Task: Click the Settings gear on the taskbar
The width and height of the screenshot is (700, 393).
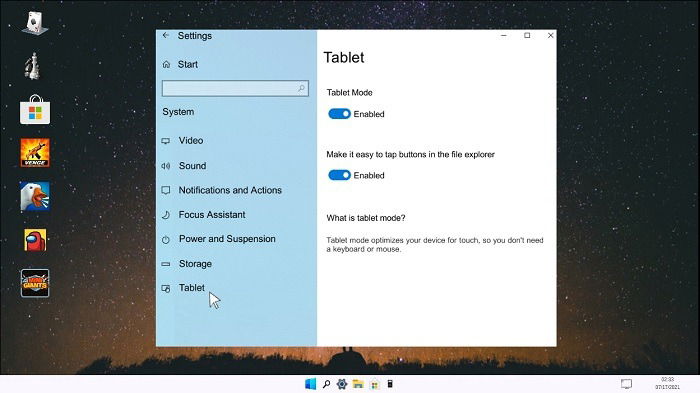Action: click(342, 384)
